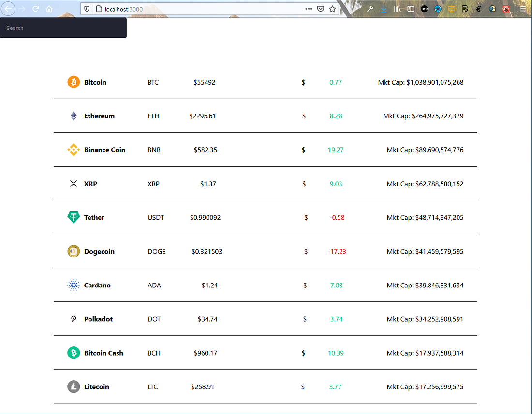Click the Cardano coin logo
Screen dimensions: 532x414
tap(74, 285)
